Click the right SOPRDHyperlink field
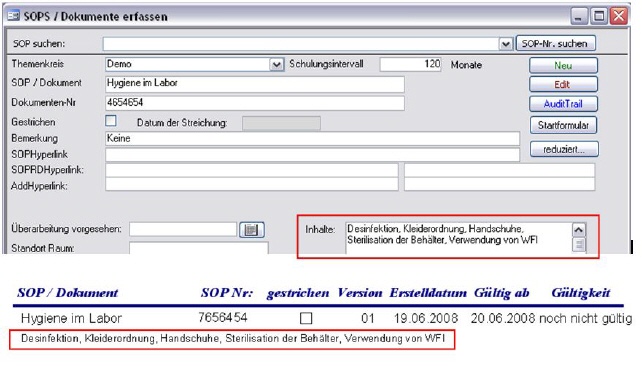Viewport: 644px width, 366px height. click(499, 170)
